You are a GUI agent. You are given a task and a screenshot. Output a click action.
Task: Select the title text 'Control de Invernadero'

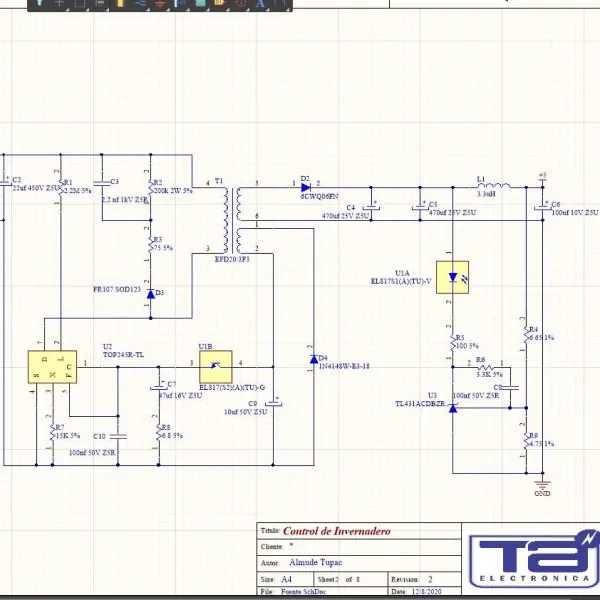(x=337, y=531)
